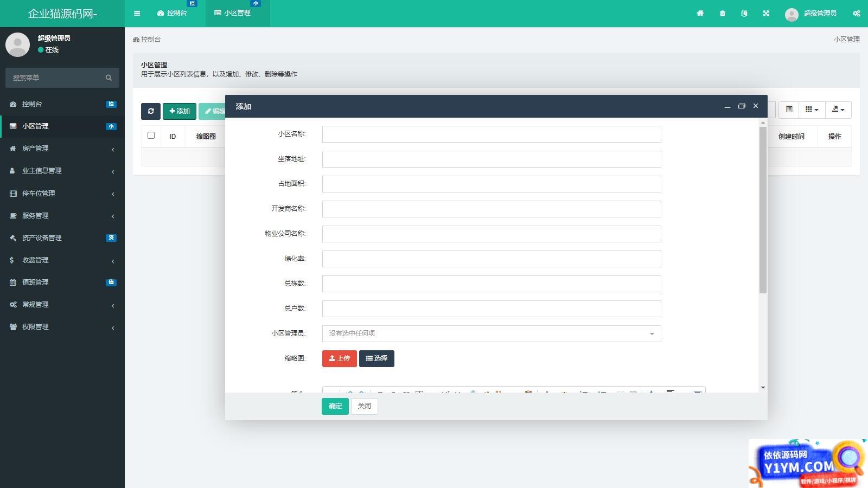Expand 权限管理 menu in sidebar
Viewport: 868px width, 488px height.
(x=62, y=326)
